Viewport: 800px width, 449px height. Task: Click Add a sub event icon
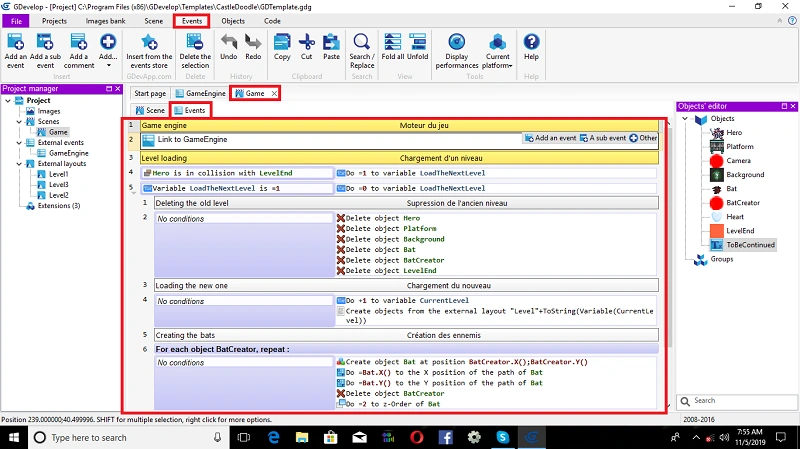pyautogui.click(x=45, y=42)
